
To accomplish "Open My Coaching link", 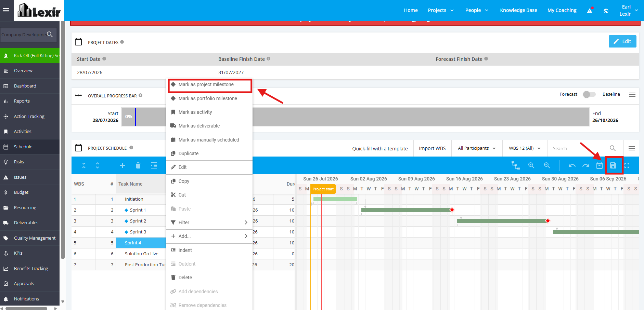I will click(x=562, y=10).
